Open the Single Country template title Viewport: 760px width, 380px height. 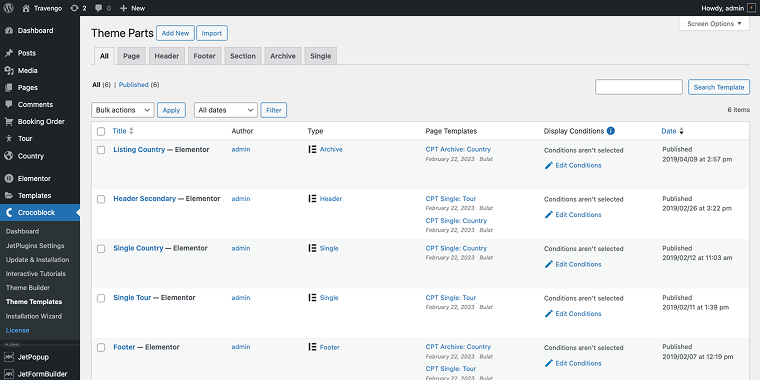click(138, 248)
